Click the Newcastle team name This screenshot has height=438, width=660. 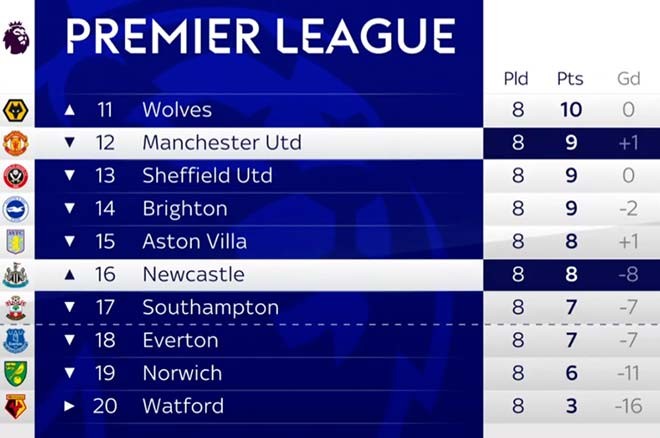tap(193, 275)
